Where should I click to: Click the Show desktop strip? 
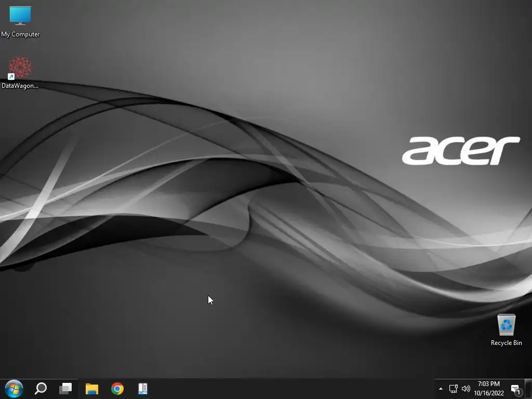coord(528,389)
